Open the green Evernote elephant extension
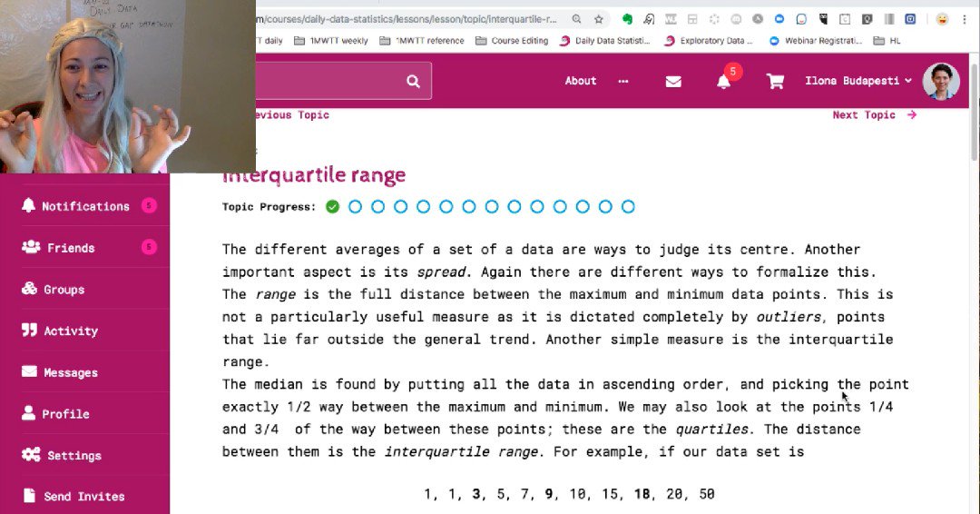 628,19
